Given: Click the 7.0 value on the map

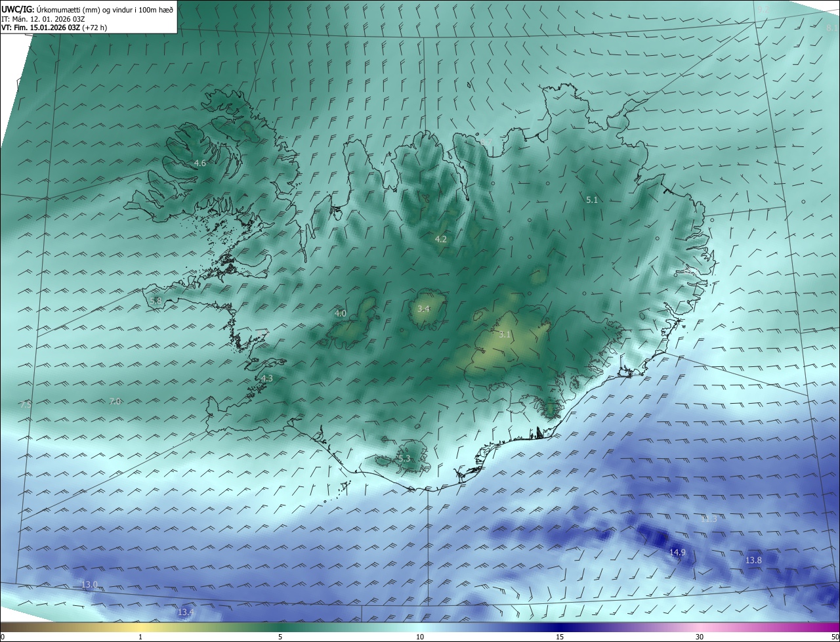Looking at the screenshot, I should coord(115,401).
